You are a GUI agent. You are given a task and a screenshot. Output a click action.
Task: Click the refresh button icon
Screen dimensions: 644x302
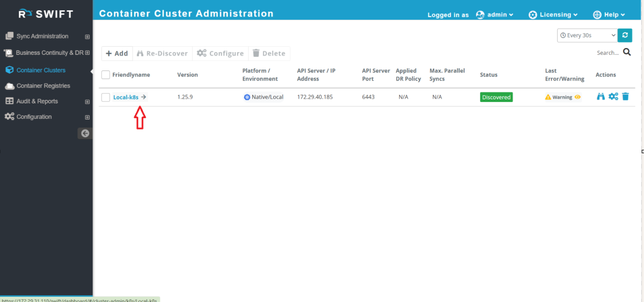[x=625, y=35]
